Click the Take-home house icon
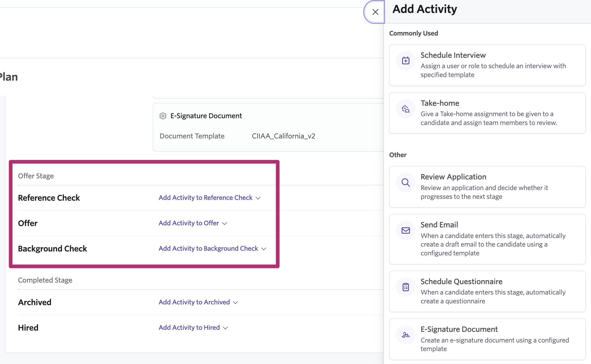 pyautogui.click(x=406, y=109)
